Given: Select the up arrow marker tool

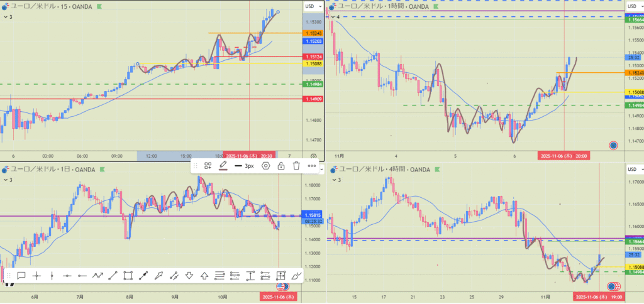Looking at the screenshot, I should click(204, 275).
